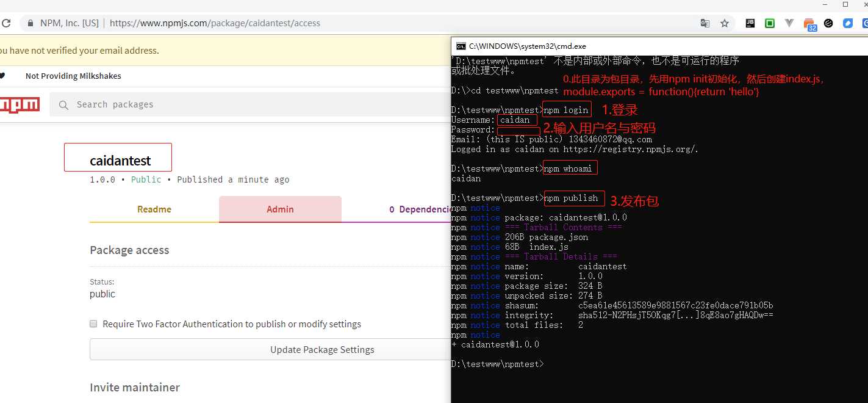Click the 'total files: 2' line
This screenshot has width=868, height=403.
point(517,325)
